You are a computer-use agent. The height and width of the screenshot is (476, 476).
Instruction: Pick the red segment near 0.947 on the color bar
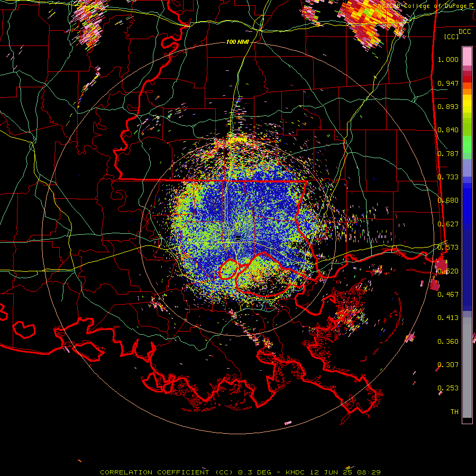[467, 79]
